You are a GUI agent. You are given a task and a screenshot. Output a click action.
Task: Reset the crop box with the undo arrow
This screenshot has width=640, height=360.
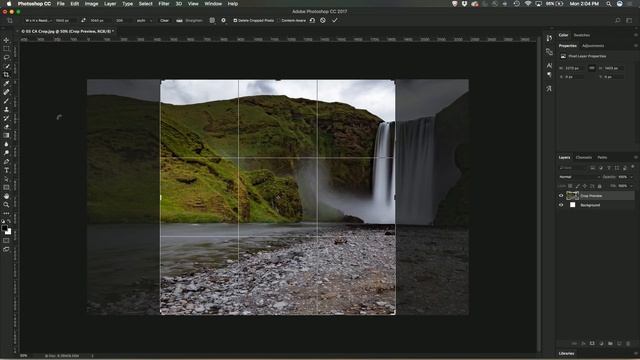click(x=312, y=20)
